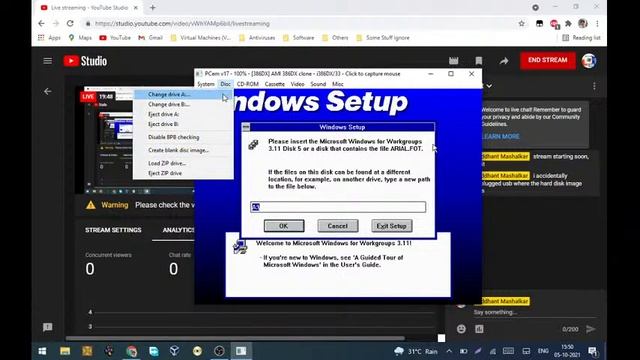Image resolution: width=640 pixels, height=360 pixels.
Task: Open the Apps bookmarks shortcut
Action: [x=49, y=38]
